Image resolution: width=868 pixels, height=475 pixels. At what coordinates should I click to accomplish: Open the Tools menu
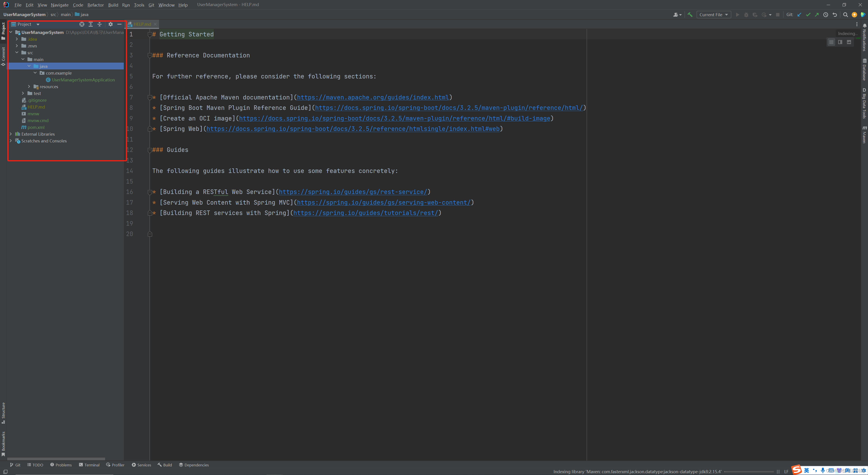pos(139,5)
